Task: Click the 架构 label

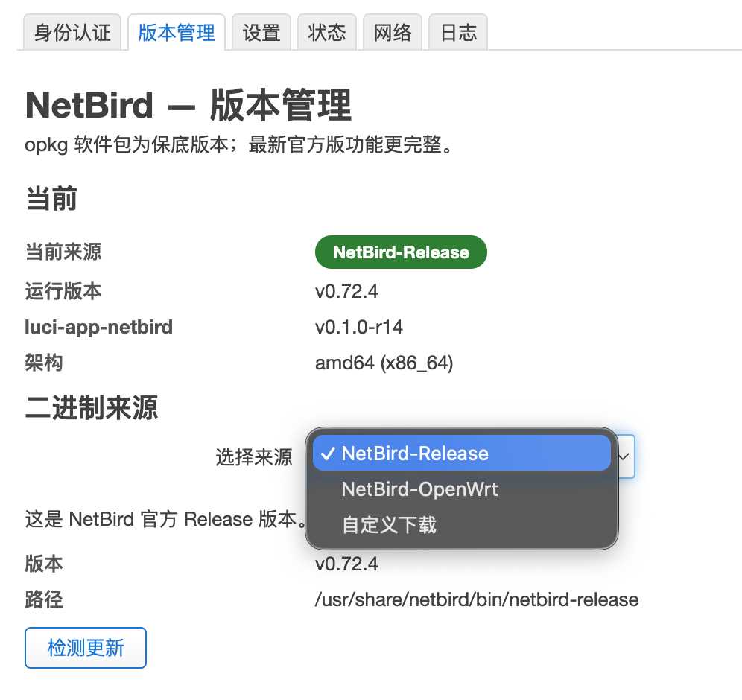Action: pos(44,363)
